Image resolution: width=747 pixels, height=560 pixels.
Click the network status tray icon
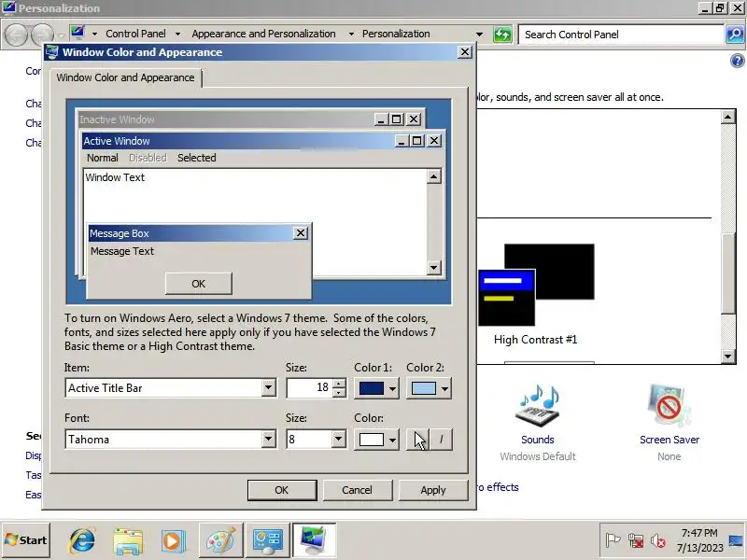point(636,540)
